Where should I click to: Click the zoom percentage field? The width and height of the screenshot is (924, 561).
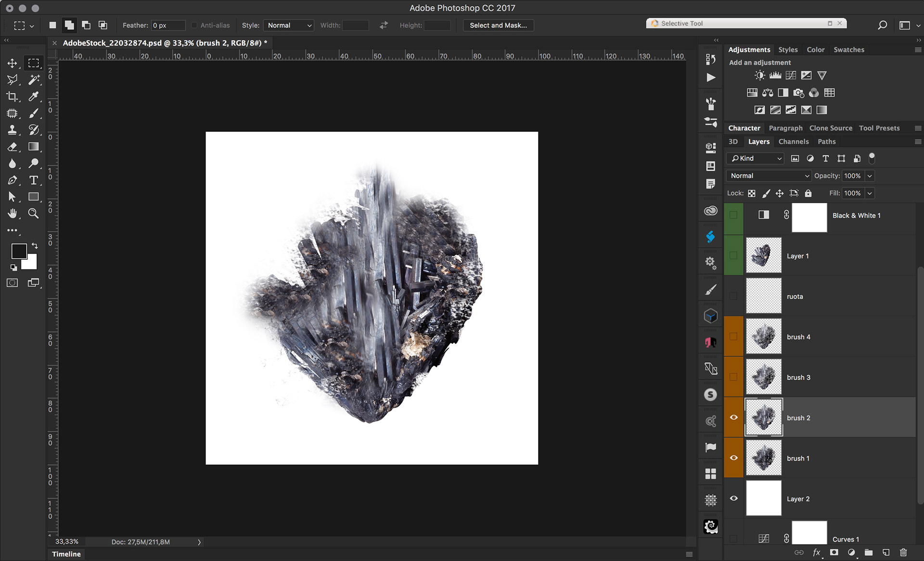pyautogui.click(x=67, y=542)
